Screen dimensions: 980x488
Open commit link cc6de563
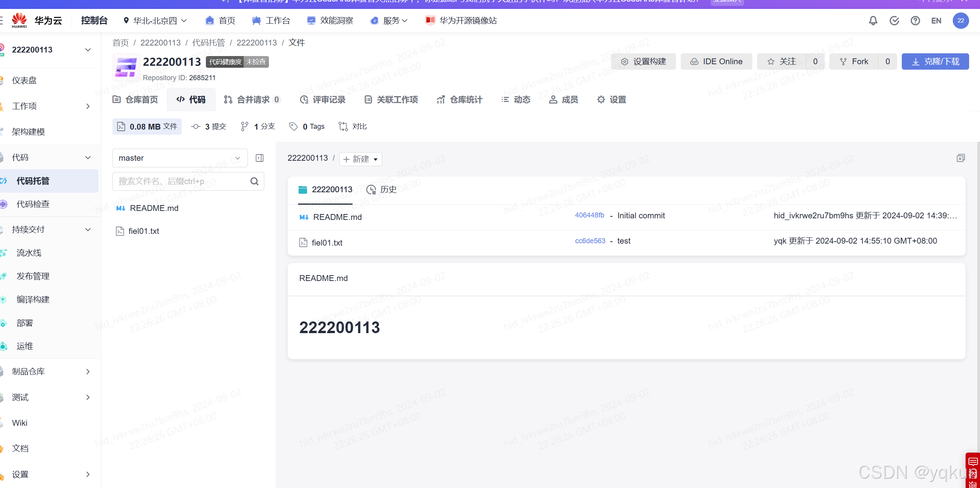pyautogui.click(x=590, y=241)
